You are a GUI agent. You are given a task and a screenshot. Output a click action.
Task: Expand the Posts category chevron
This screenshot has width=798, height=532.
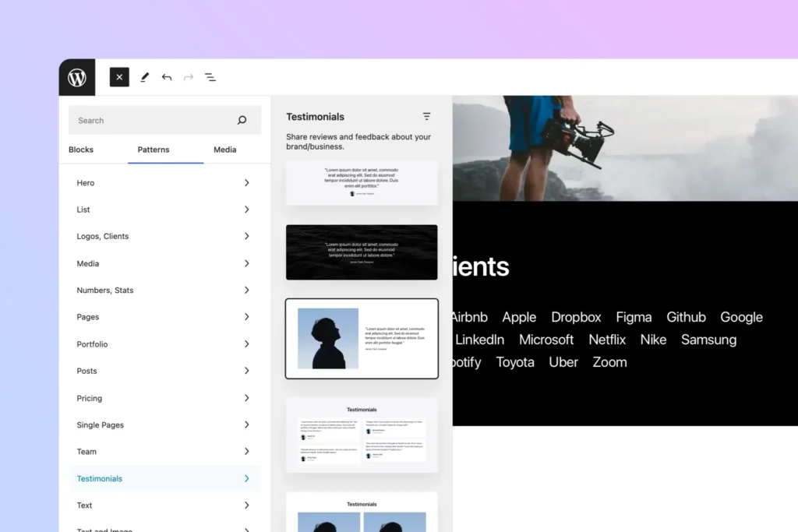coord(246,371)
